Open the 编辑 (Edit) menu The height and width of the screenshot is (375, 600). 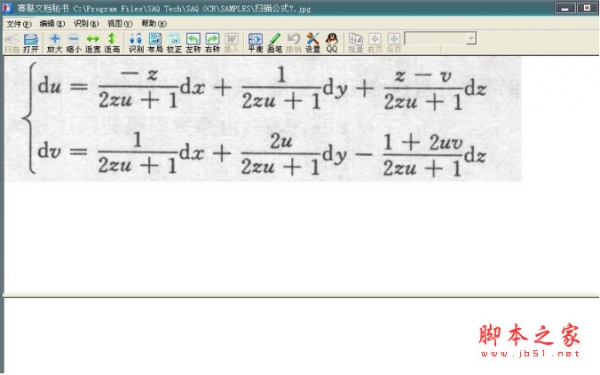[52, 24]
